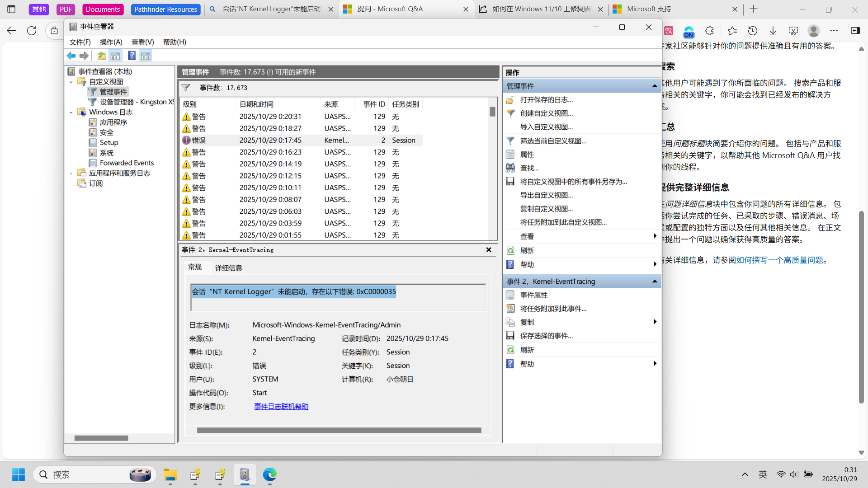The image size is (868, 488).
Task: Select 系统 log in the tree
Action: tap(107, 153)
